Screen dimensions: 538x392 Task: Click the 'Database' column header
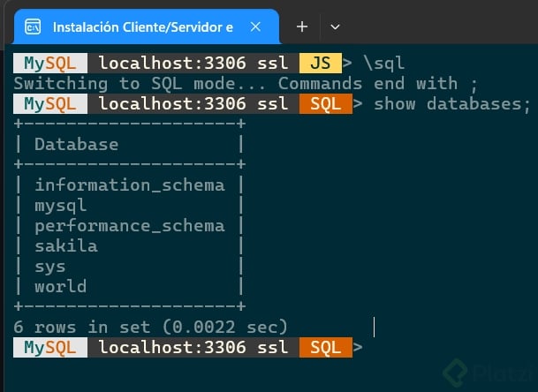[x=77, y=145]
